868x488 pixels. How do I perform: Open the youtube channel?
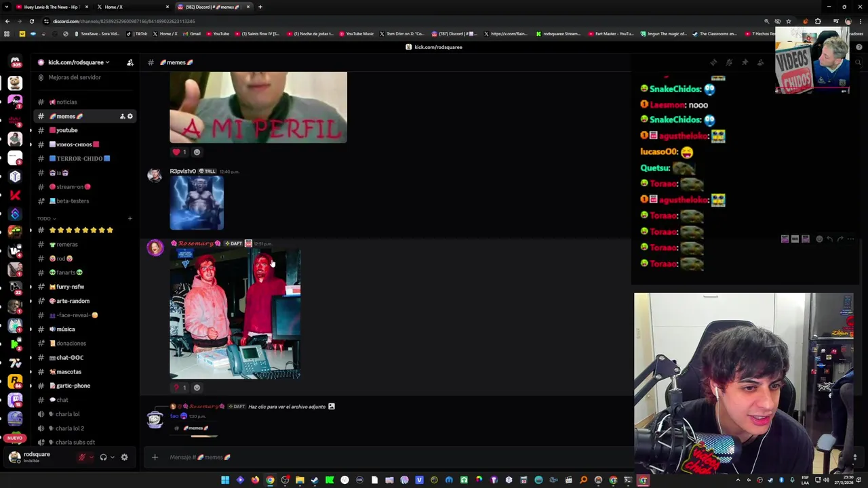pyautogui.click(x=66, y=130)
